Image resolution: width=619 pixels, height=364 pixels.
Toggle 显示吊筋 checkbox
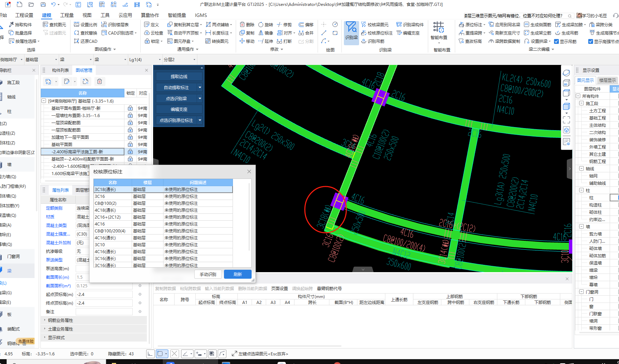point(556,41)
